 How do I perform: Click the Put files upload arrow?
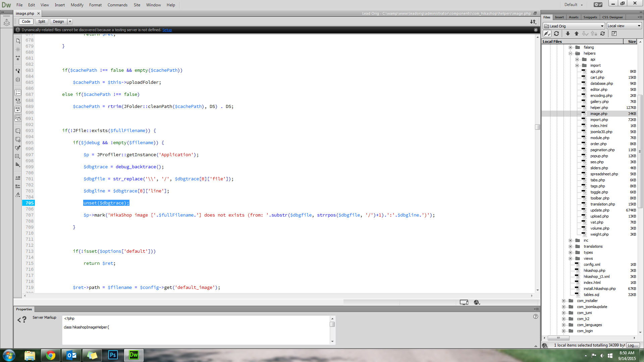(577, 34)
